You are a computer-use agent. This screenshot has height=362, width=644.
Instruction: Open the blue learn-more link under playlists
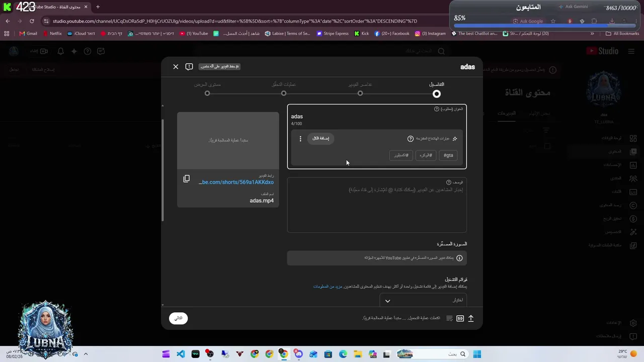point(328,287)
